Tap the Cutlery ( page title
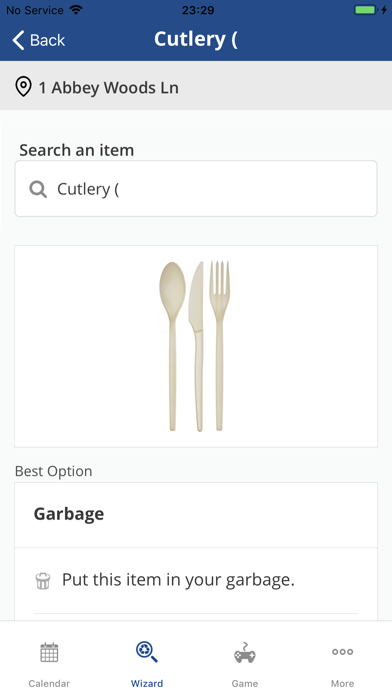 coord(196,39)
